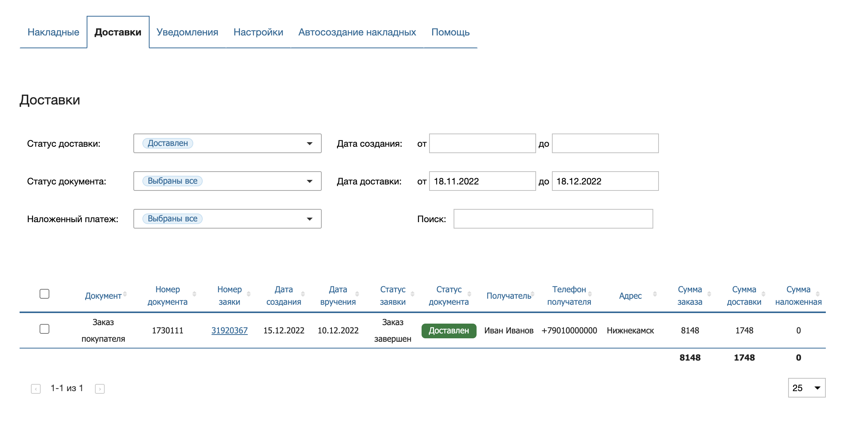Click the previous page arrow

36,388
